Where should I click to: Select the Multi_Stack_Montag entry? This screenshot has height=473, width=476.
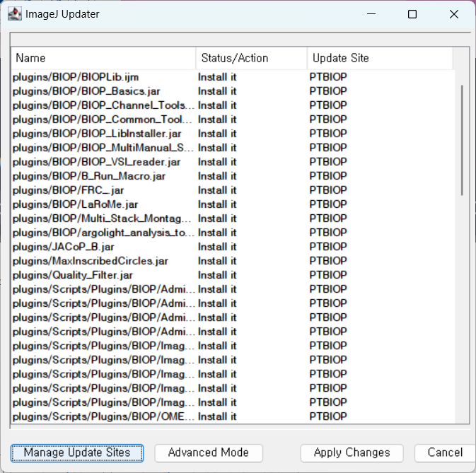point(233,218)
